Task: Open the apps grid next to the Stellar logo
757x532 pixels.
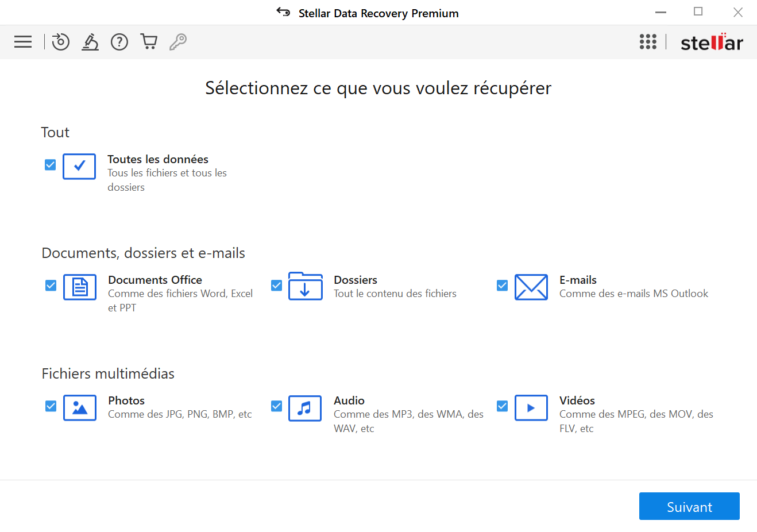Action: 648,41
